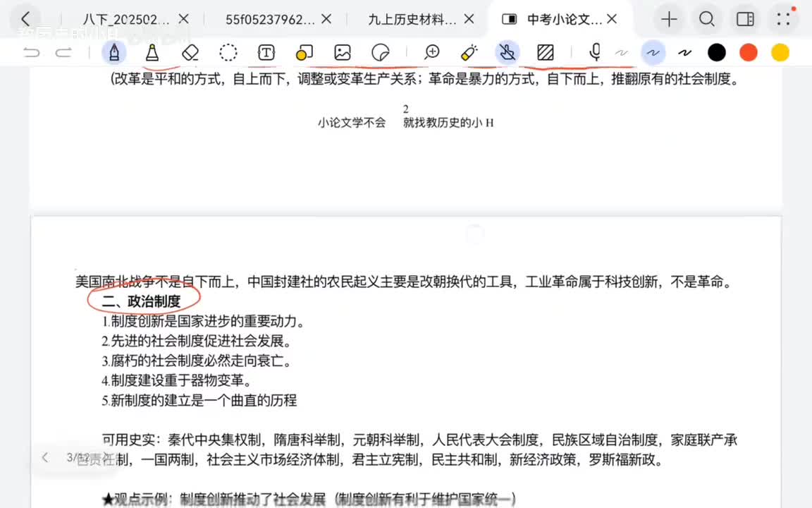Start audio recording with microphone icon

coord(596,52)
